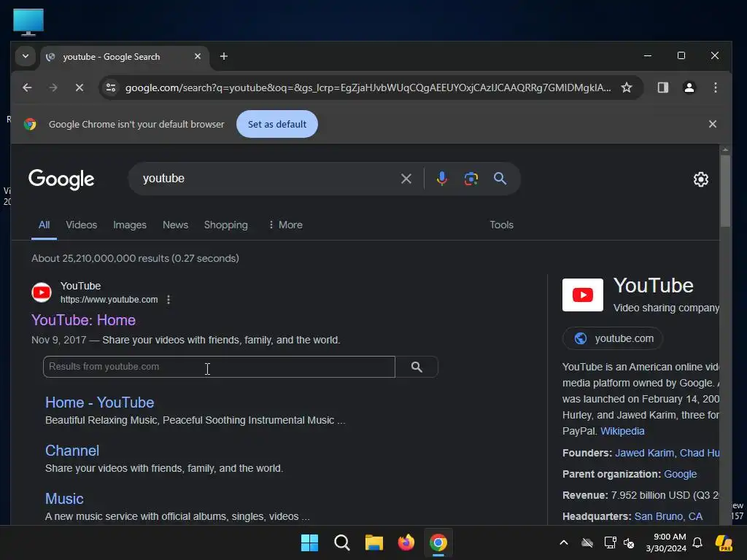Open Chrome's three-dot menu
Screen dimensions: 747x560
pos(715,87)
